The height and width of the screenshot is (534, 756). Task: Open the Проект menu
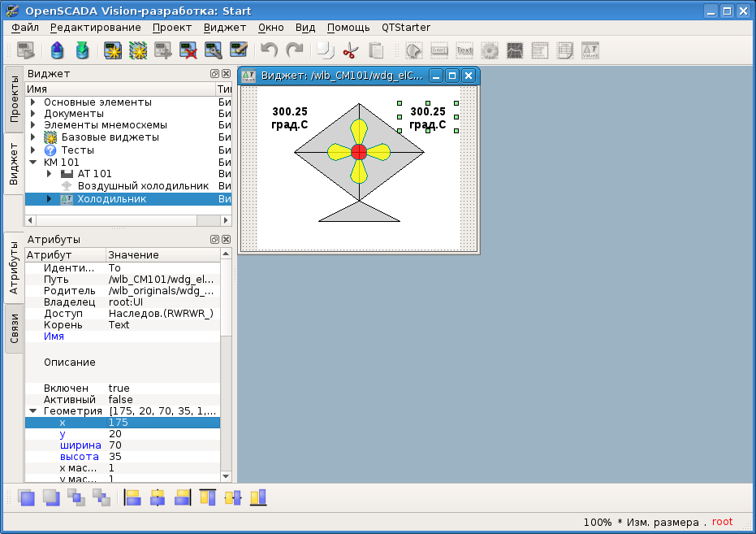172,28
